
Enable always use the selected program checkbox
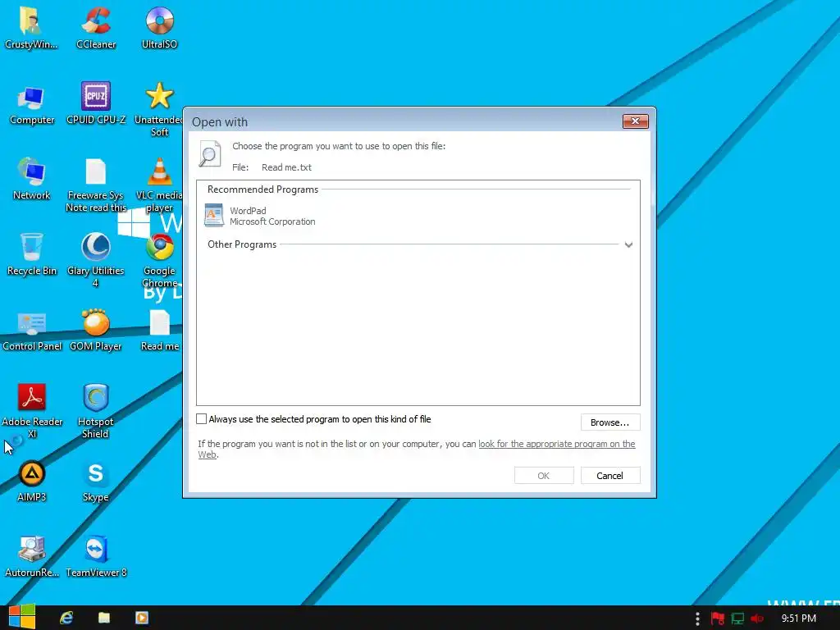coord(202,419)
